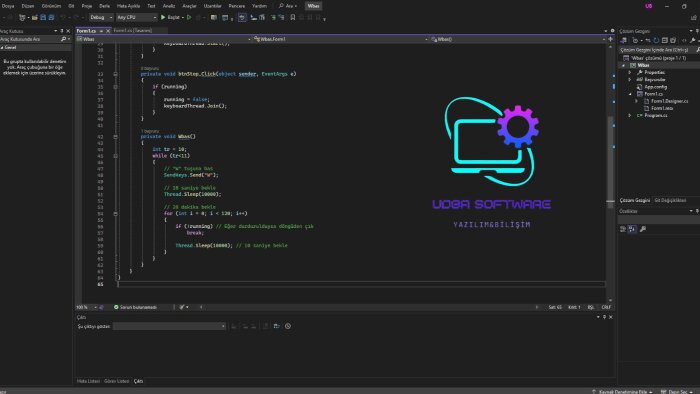
Task: Switch to Form1.cs [Tasarım] tab
Action: click(x=133, y=30)
